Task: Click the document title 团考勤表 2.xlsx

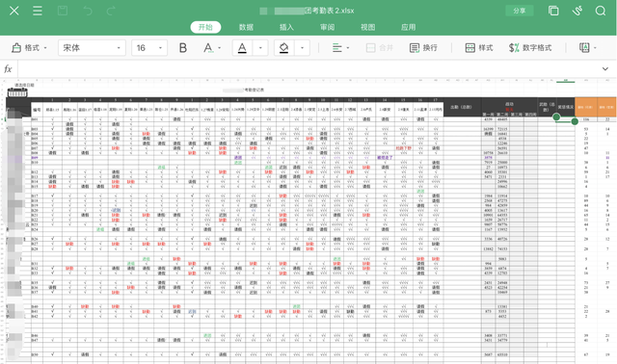Action: [329, 11]
